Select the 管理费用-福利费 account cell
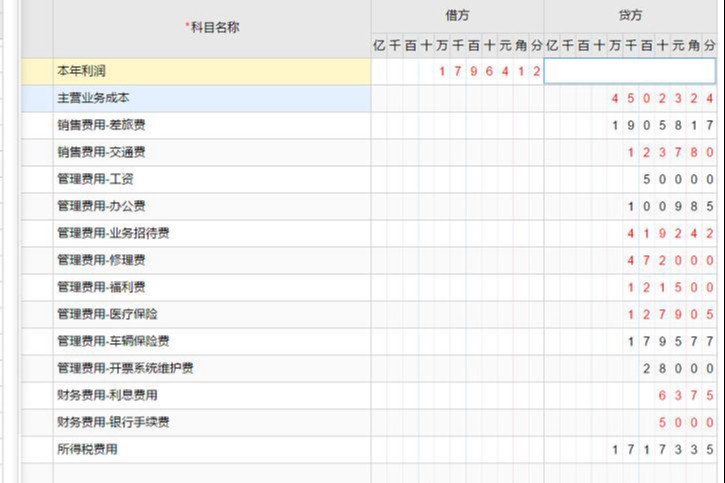The width and height of the screenshot is (725, 483). pyautogui.click(x=212, y=287)
